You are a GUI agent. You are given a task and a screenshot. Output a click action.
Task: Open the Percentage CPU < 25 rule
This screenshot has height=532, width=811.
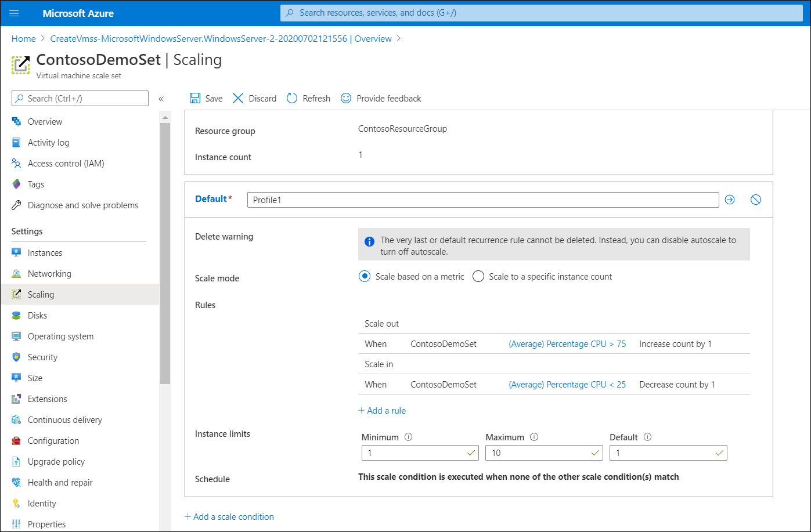pyautogui.click(x=567, y=384)
